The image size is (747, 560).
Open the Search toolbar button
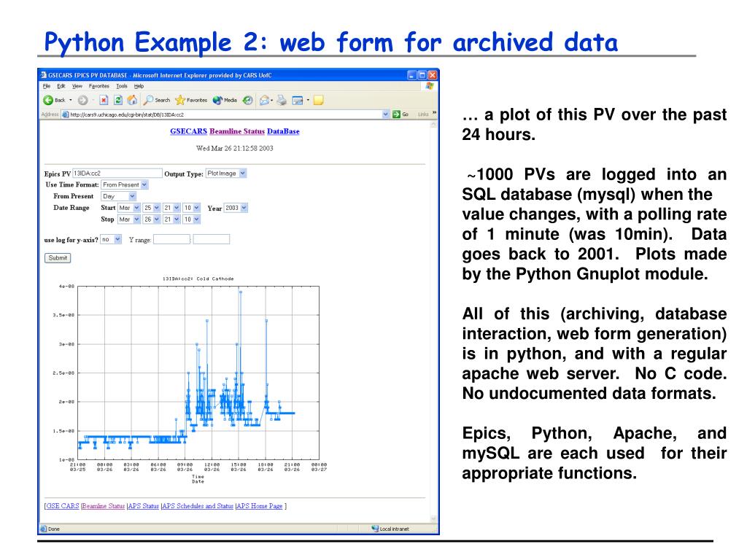click(x=157, y=100)
